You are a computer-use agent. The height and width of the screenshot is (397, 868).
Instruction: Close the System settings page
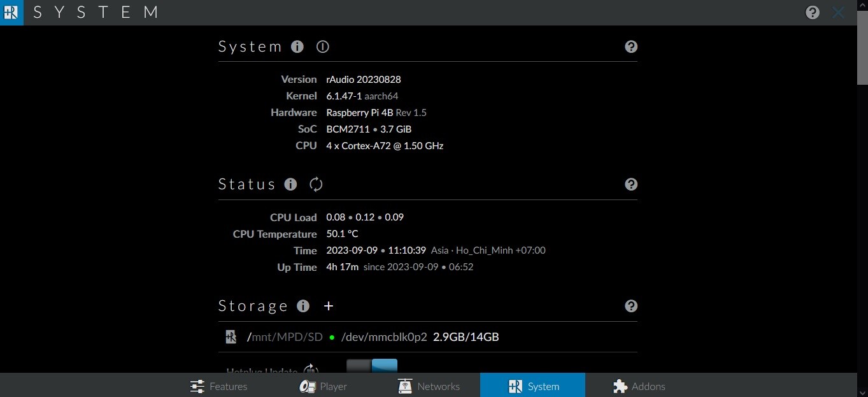coord(839,12)
